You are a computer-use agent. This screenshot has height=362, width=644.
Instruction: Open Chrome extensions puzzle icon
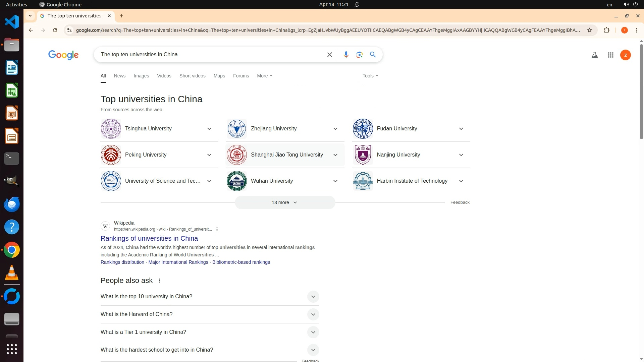click(606, 30)
